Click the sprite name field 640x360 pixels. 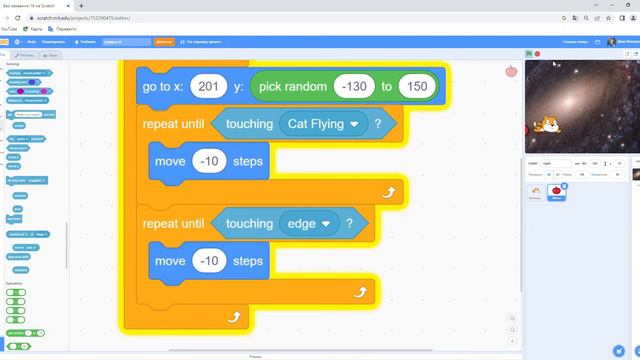(556, 163)
